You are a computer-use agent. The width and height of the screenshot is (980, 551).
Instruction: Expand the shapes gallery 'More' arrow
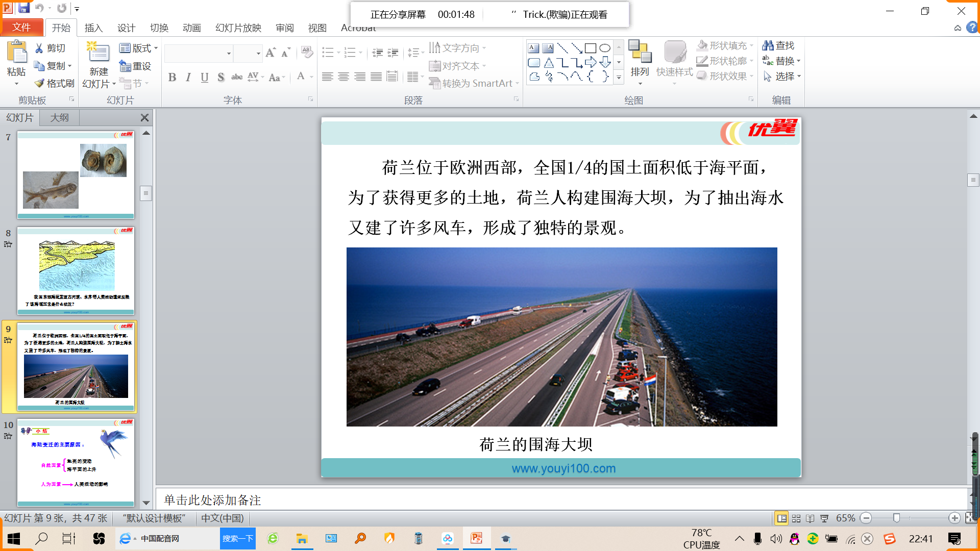619,78
